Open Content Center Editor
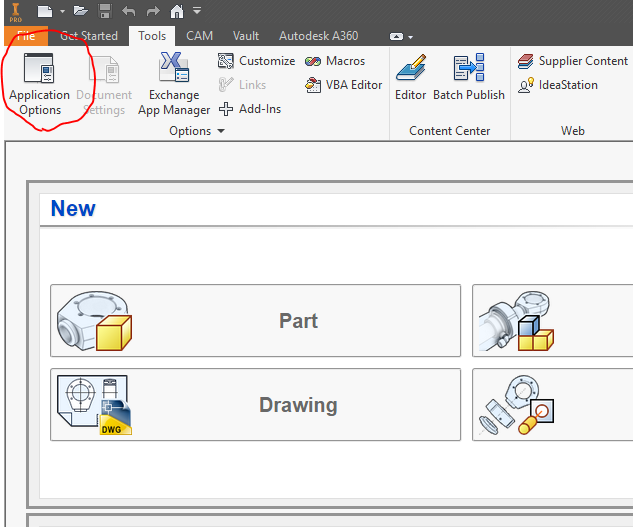633x527 pixels. pos(411,77)
